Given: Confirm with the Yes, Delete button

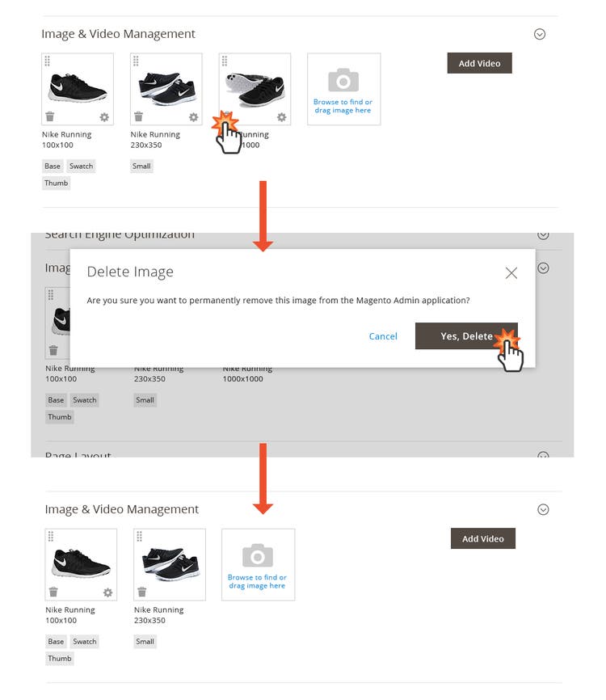Looking at the screenshot, I should (466, 336).
